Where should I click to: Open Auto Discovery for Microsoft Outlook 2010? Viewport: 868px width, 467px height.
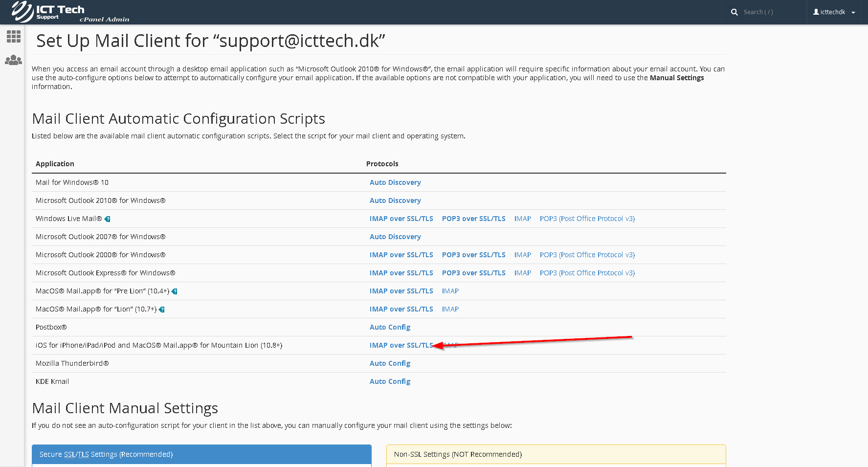point(395,200)
